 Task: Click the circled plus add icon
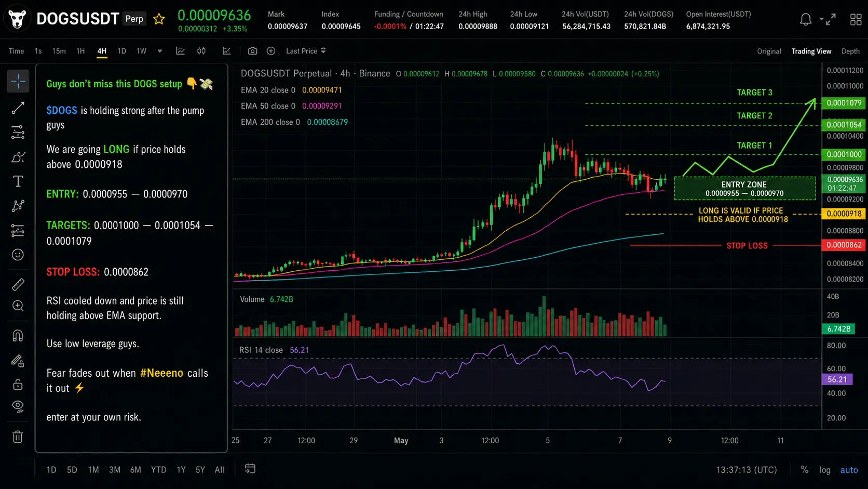click(x=271, y=51)
